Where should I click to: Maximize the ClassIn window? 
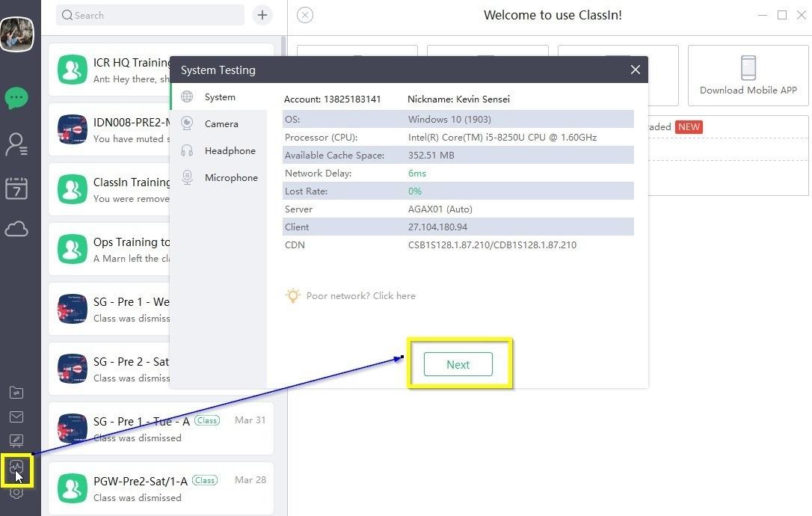[782, 15]
